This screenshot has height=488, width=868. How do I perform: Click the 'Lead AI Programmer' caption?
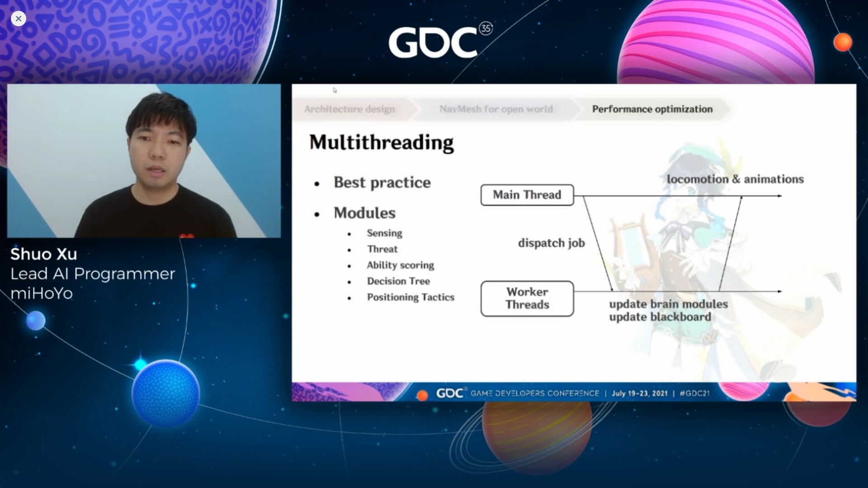coord(93,274)
